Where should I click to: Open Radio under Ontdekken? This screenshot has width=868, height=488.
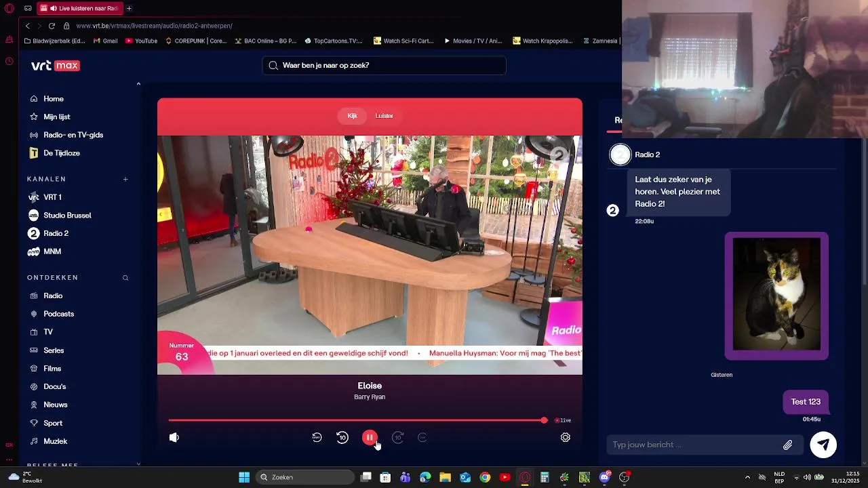53,296
